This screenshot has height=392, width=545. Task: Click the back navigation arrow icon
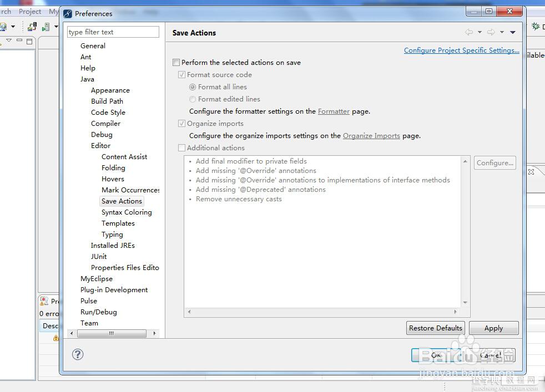[x=469, y=32]
